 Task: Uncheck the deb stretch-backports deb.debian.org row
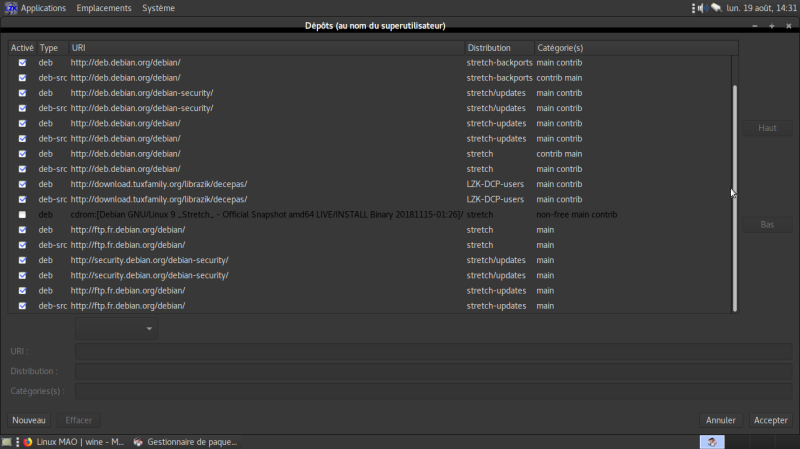coord(22,63)
